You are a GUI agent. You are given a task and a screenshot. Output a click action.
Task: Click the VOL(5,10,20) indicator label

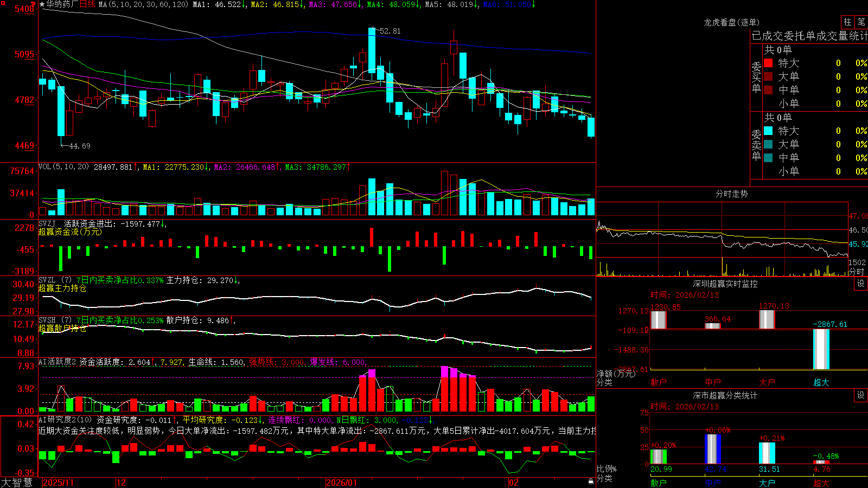click(63, 167)
